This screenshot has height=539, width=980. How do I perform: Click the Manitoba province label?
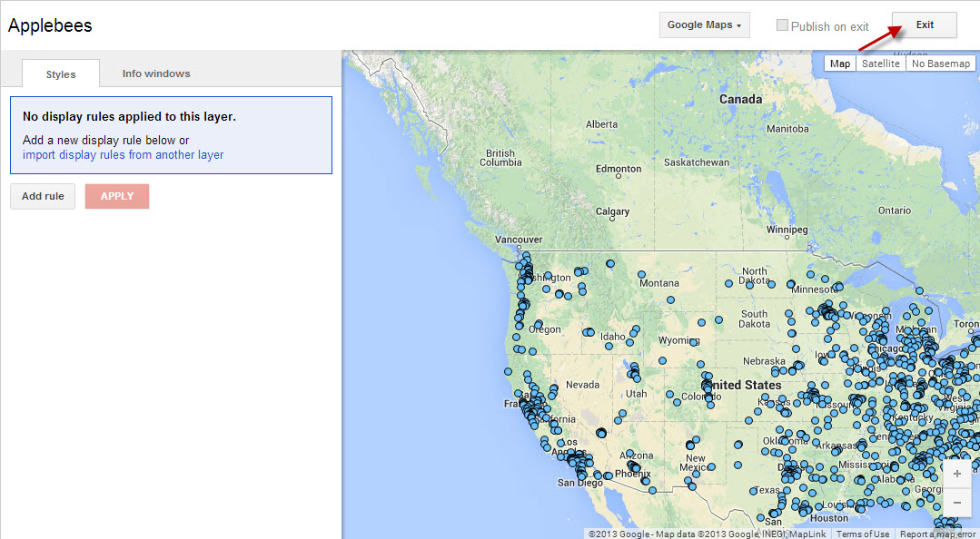pos(787,129)
